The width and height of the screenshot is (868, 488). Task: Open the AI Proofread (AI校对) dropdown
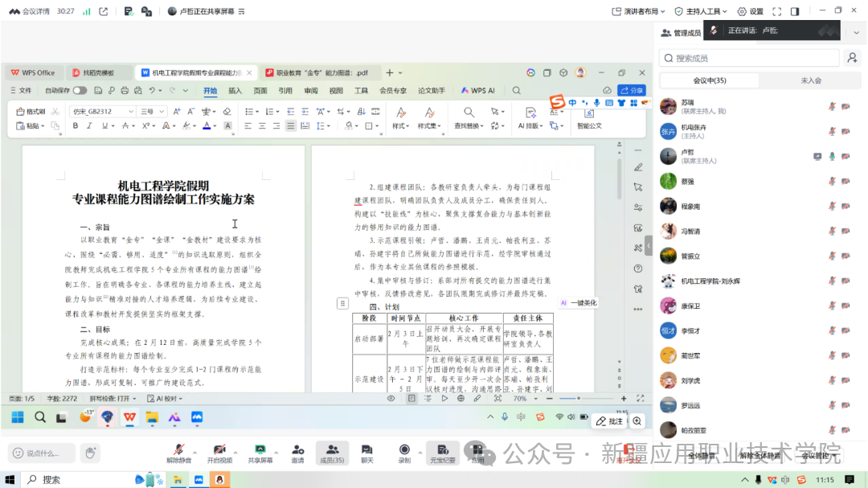pos(165,398)
